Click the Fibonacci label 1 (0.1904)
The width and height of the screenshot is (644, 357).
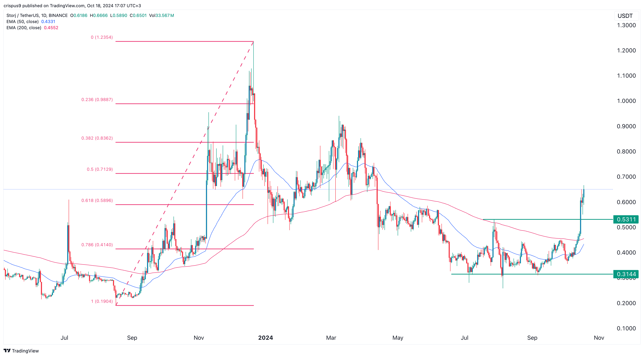click(x=102, y=301)
